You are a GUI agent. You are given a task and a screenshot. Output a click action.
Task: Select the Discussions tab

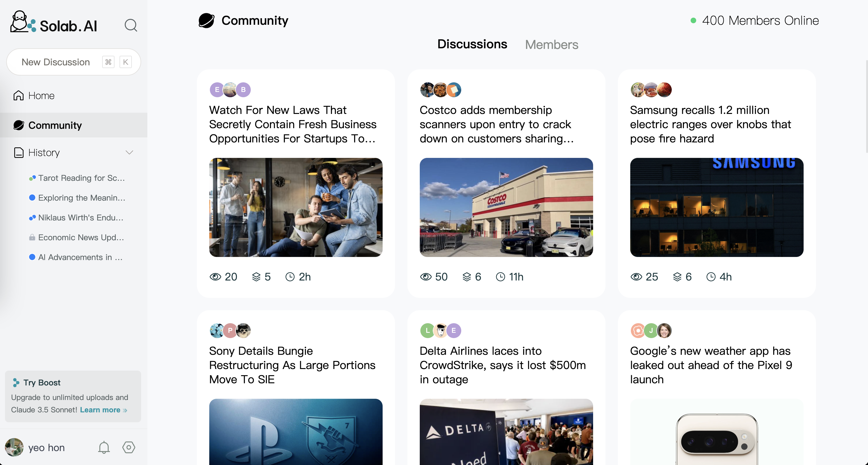coord(472,44)
